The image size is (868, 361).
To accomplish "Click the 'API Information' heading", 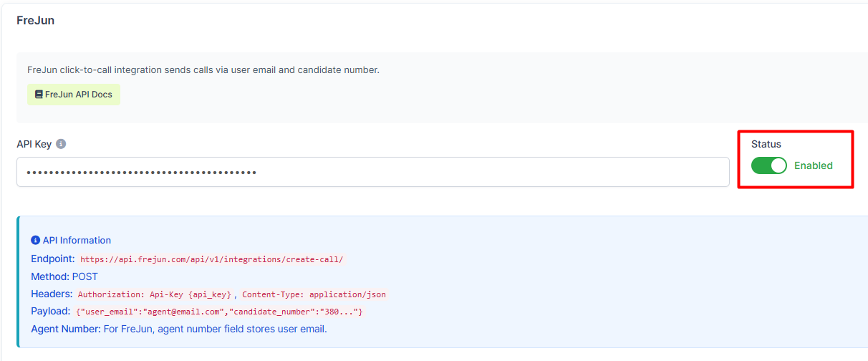I will point(77,241).
